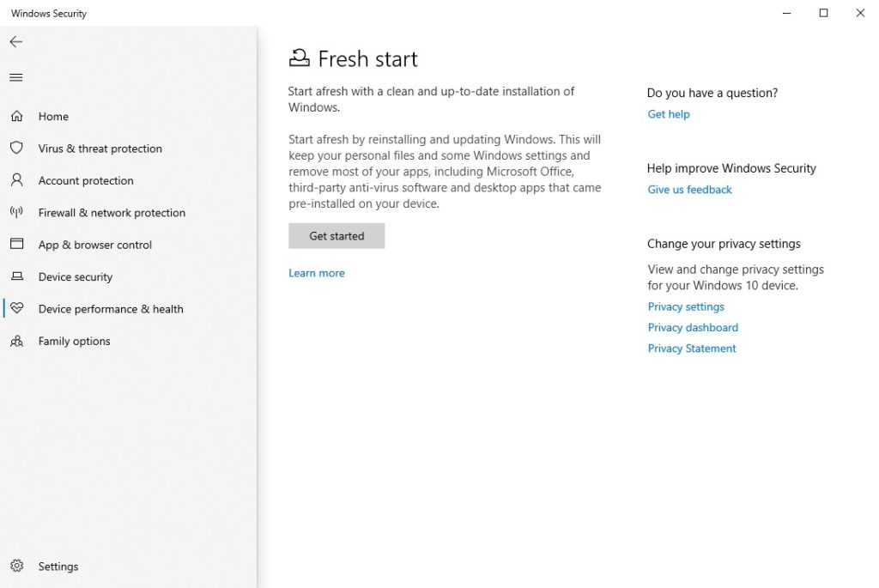This screenshot has height=588, width=879.
Task: Open the Family options people icon
Action: [16, 341]
